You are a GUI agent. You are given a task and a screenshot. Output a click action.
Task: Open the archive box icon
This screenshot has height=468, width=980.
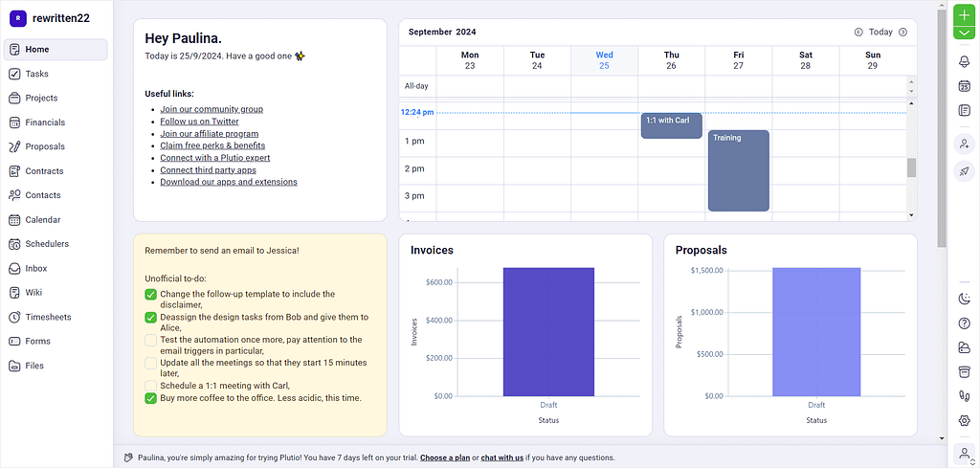pyautogui.click(x=964, y=371)
